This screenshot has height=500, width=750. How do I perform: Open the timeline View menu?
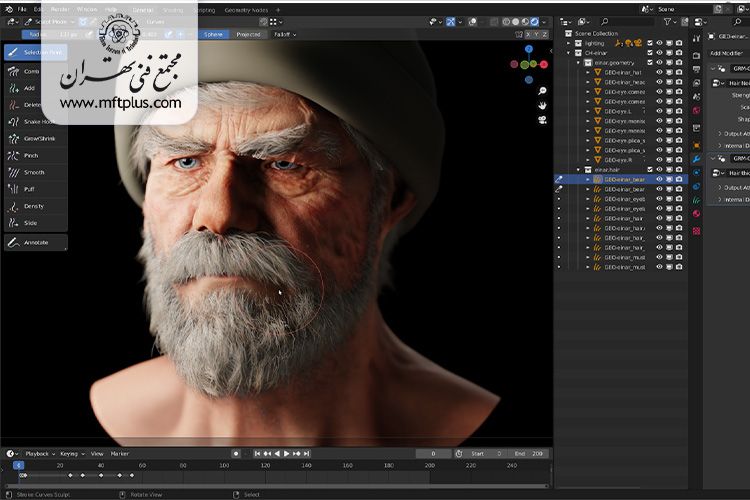click(x=97, y=454)
